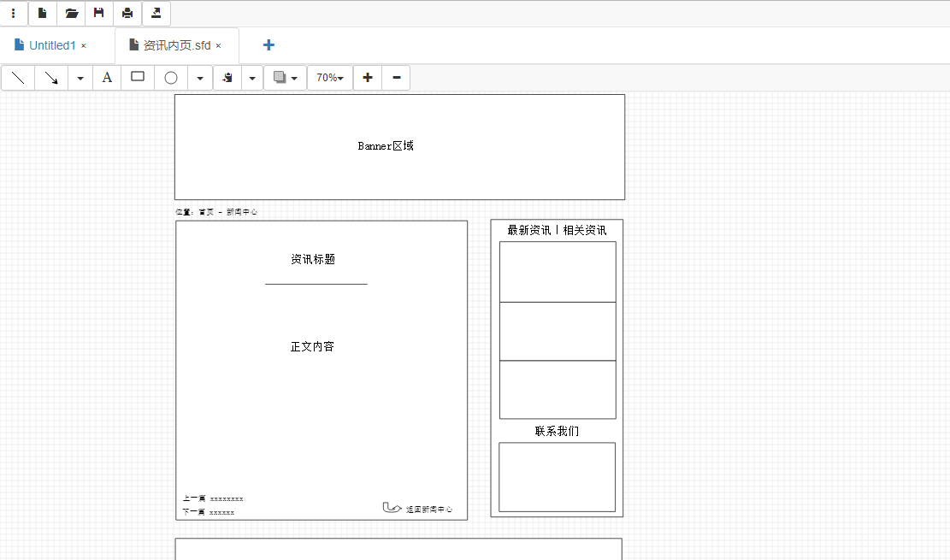Click the paste clipboard tool icon
The width and height of the screenshot is (950, 560).
click(x=227, y=78)
